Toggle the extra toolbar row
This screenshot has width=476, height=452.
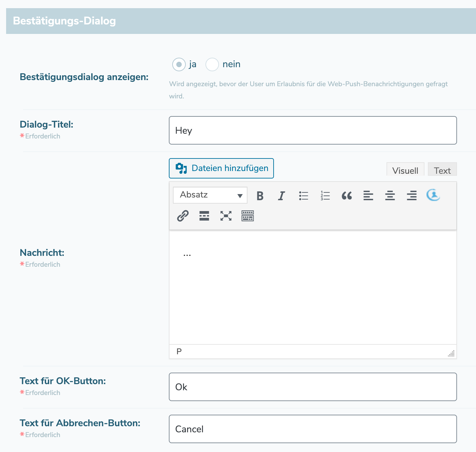click(x=247, y=216)
